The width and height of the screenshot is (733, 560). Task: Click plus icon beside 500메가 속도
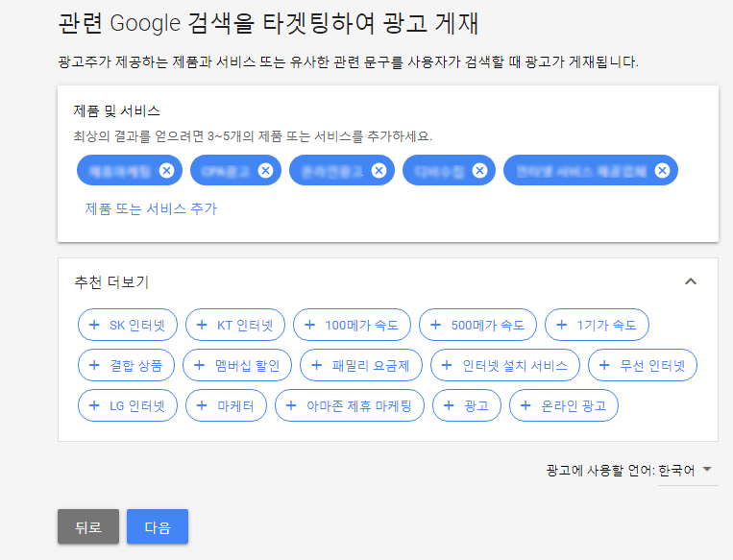(x=435, y=326)
